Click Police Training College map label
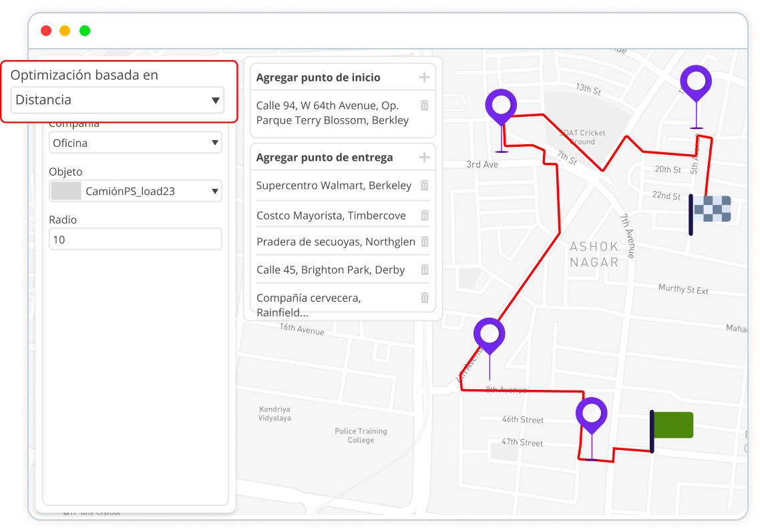The width and height of the screenshot is (760, 532). click(x=361, y=436)
